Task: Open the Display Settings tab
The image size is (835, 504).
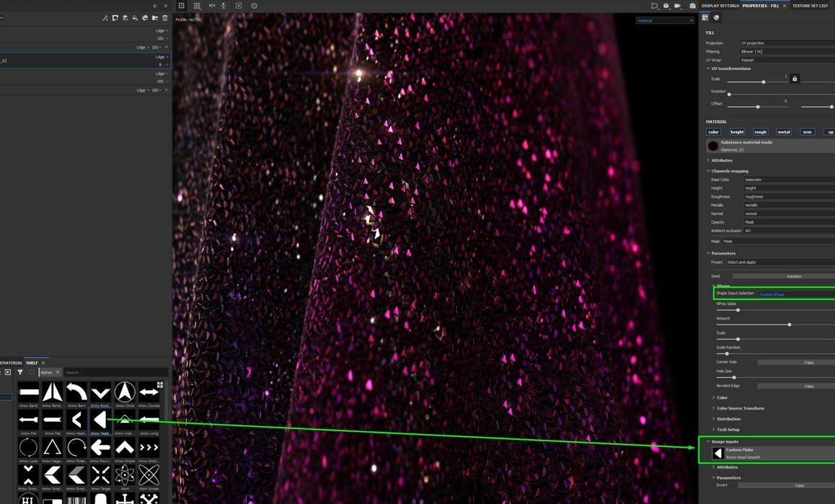Action: click(720, 6)
